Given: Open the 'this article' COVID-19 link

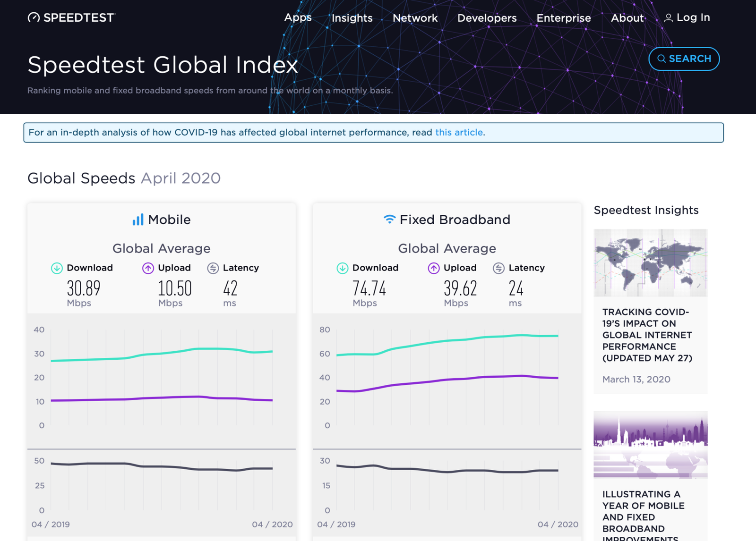Looking at the screenshot, I should tap(459, 132).
